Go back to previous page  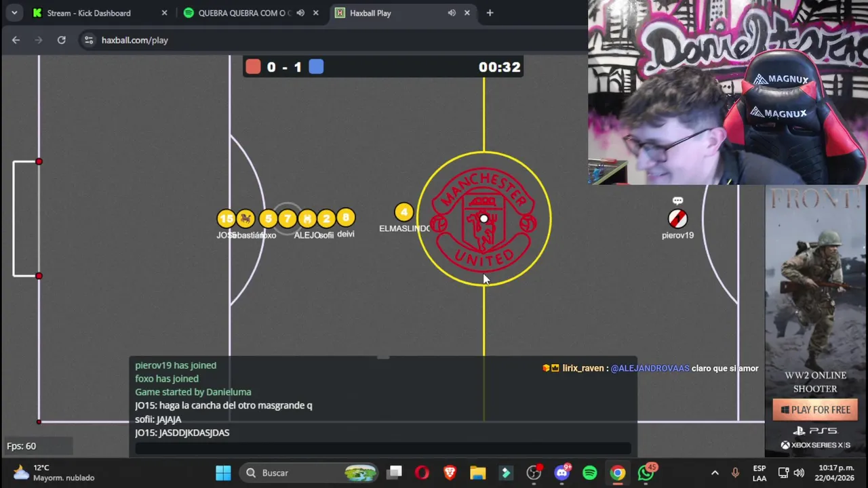pos(16,40)
